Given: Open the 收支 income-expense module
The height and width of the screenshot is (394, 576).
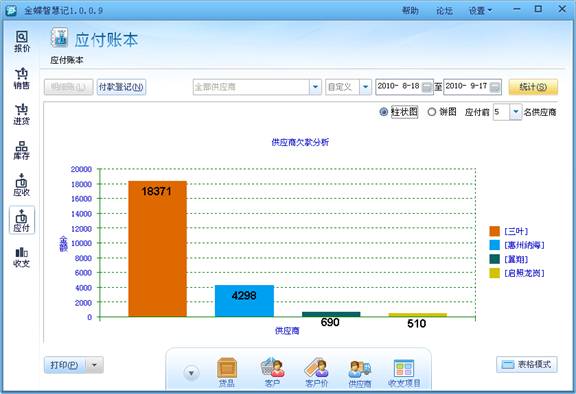Looking at the screenshot, I should tap(22, 257).
